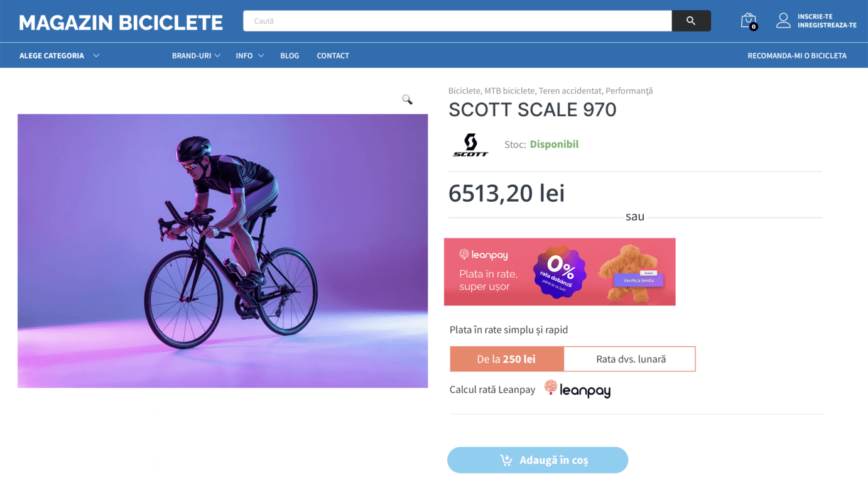Open the Contact page
The height and width of the screenshot is (502, 868).
(x=333, y=55)
